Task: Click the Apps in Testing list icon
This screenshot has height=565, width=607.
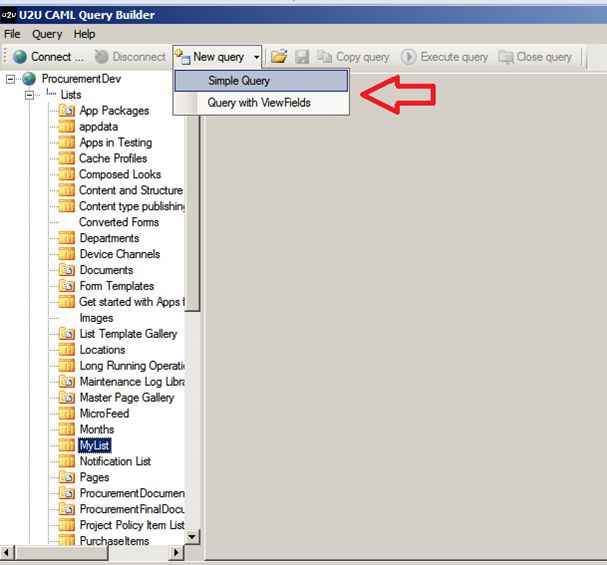Action: [x=67, y=142]
